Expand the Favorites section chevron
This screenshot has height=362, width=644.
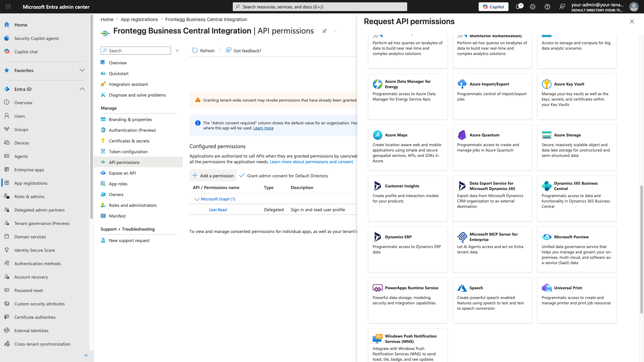pos(82,70)
